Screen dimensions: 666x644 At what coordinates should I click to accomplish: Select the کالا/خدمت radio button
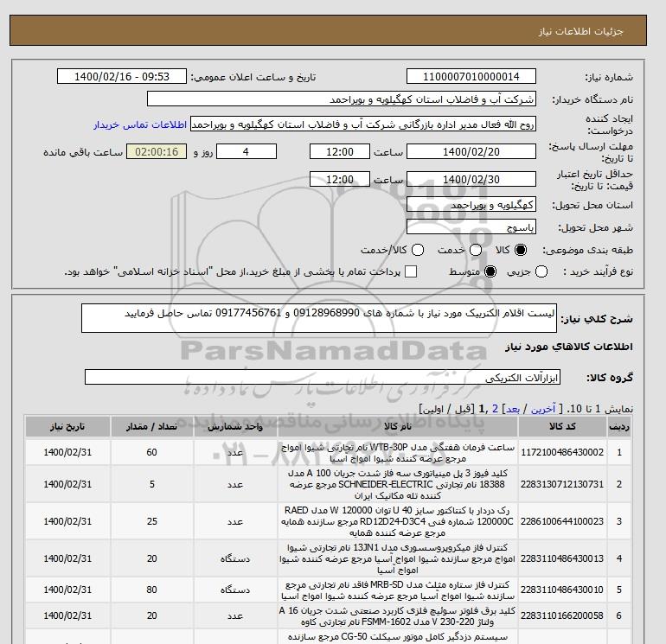(418, 250)
